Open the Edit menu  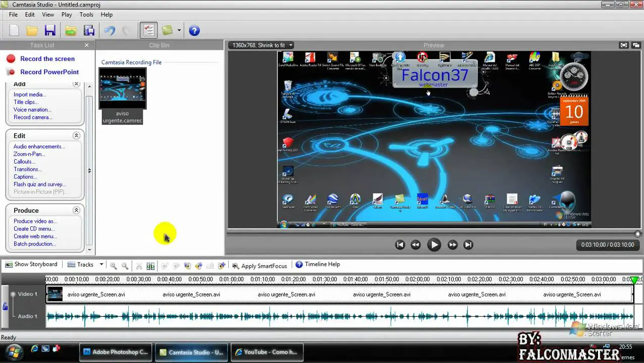pyautogui.click(x=30, y=15)
